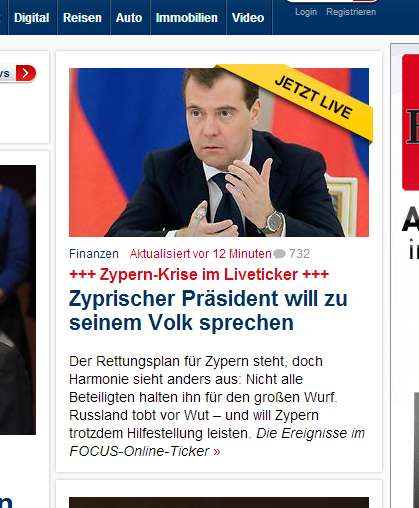This screenshot has width=419, height=508.
Task: Open the main article photo
Action: (219, 152)
